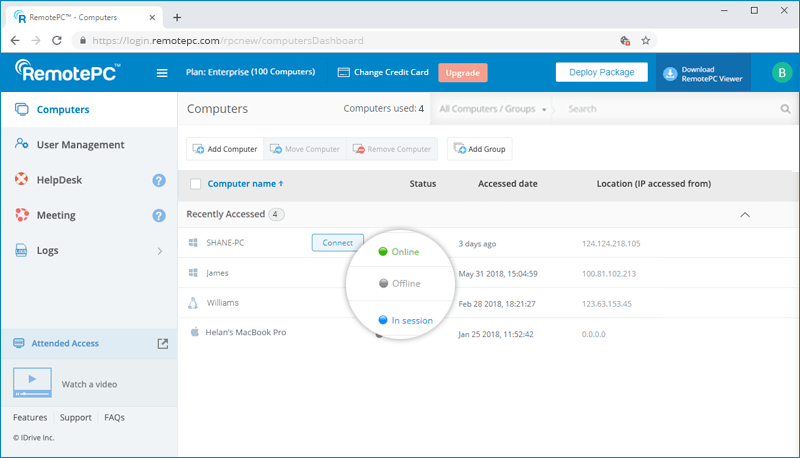Image resolution: width=800 pixels, height=458 pixels.
Task: Expand the Logs submenu arrow
Action: pyautogui.click(x=160, y=251)
